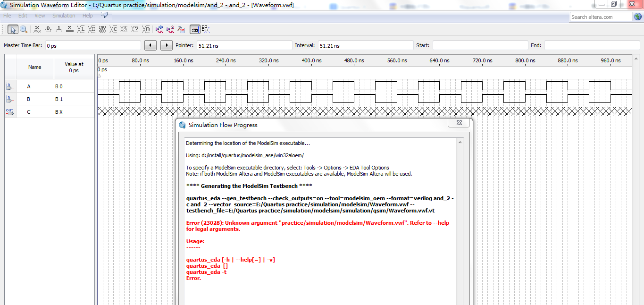This screenshot has width=644, height=305.
Task: Open the Edit menu
Action: point(23,16)
